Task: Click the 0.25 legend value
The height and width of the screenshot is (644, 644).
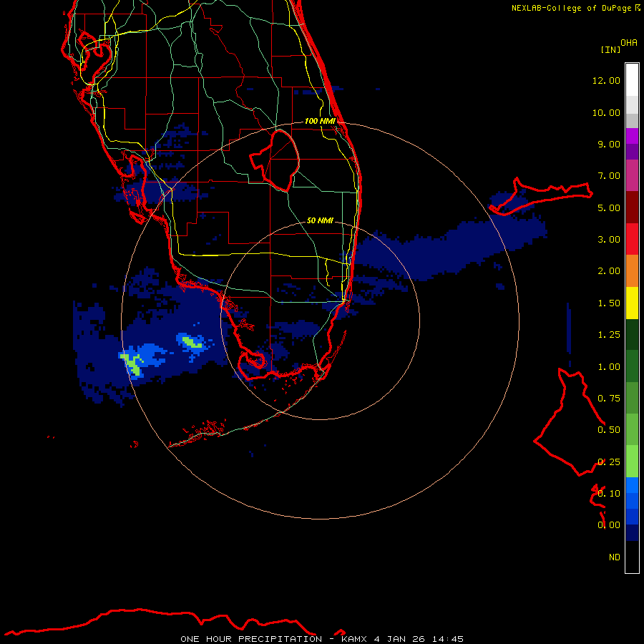Action: (x=609, y=462)
